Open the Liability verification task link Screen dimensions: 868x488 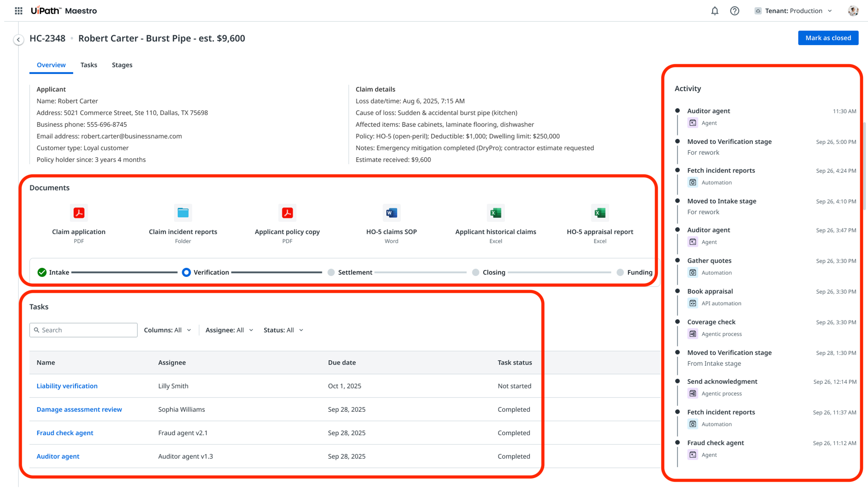point(67,386)
